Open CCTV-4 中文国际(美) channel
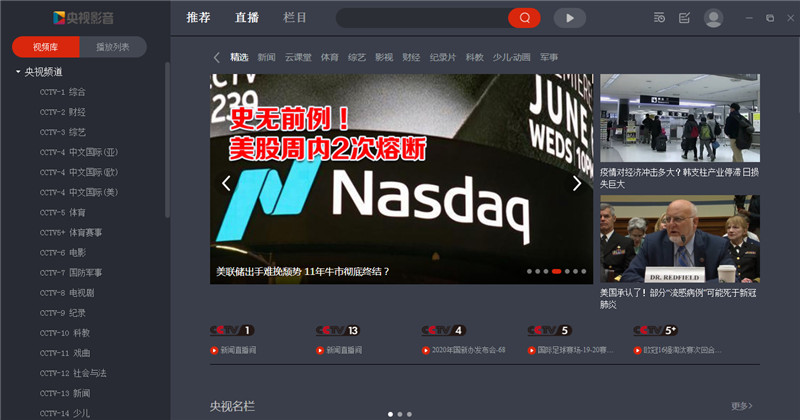Viewport: 800px width, 420px height. [79, 192]
